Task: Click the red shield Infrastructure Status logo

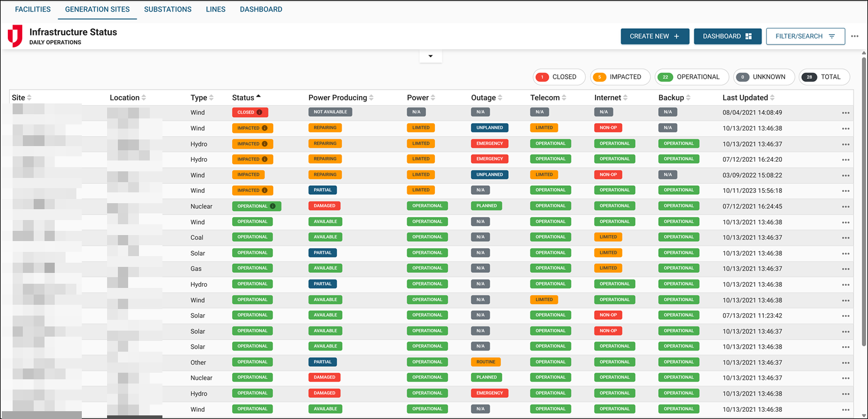Action: click(14, 35)
